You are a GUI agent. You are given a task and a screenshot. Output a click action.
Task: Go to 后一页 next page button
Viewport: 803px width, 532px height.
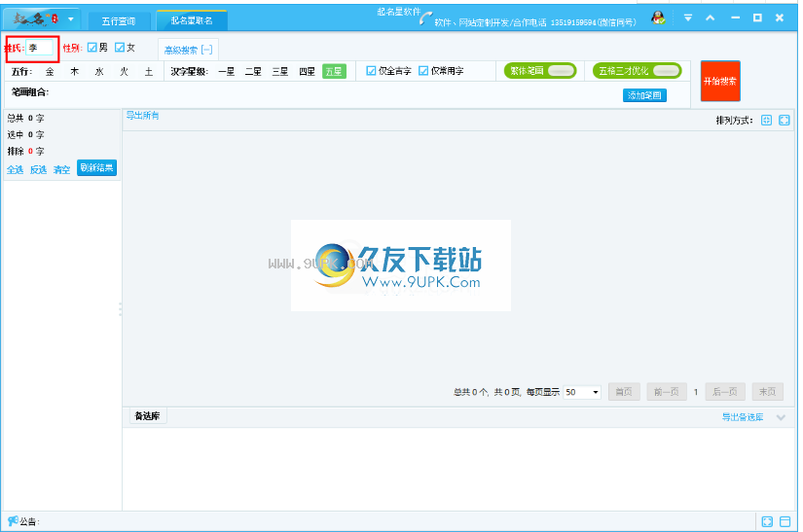[x=724, y=392]
